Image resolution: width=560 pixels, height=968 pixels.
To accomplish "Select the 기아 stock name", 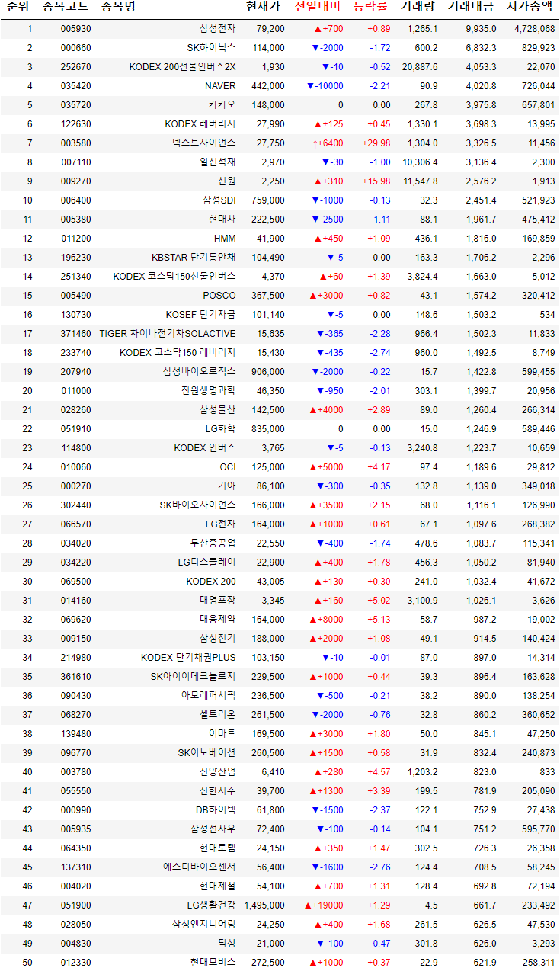I will pos(227,486).
